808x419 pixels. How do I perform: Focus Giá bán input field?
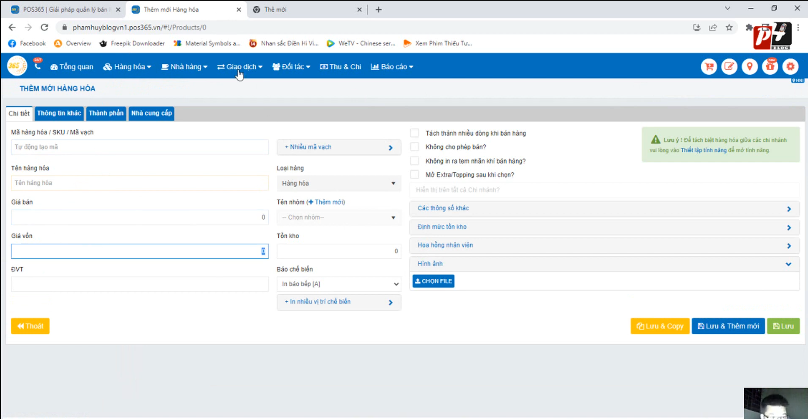(x=140, y=217)
